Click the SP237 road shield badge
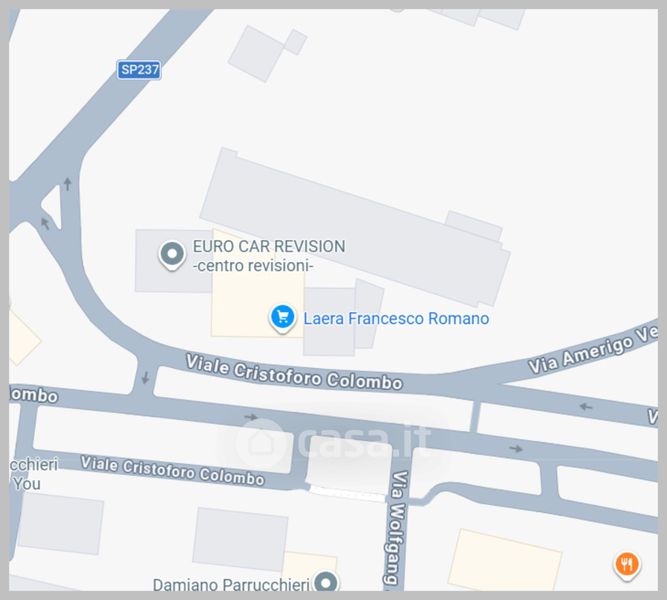The height and width of the screenshot is (600, 667). [139, 70]
